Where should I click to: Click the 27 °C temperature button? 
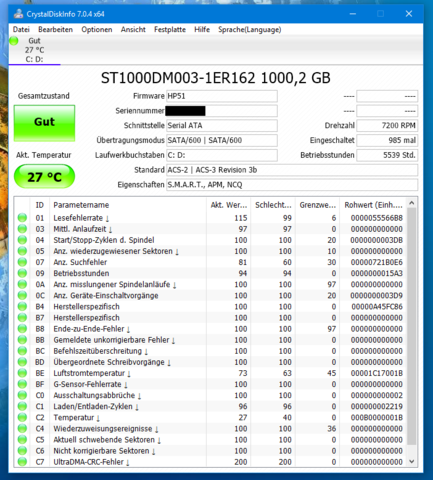point(44,177)
